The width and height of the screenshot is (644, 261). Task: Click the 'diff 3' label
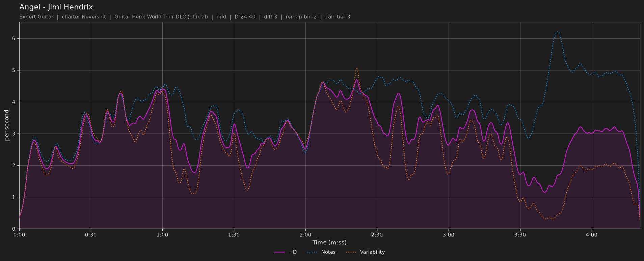point(270,17)
